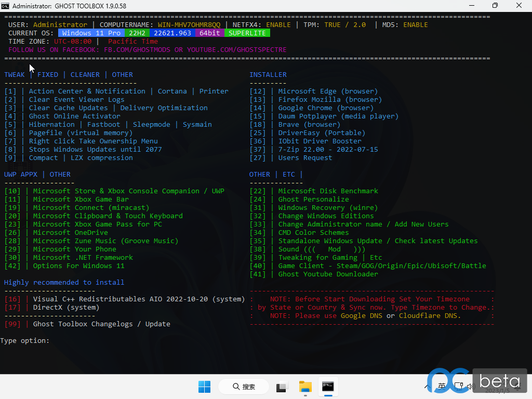The image size is (532, 399).
Task: Open Task View from the taskbar
Action: [282, 387]
